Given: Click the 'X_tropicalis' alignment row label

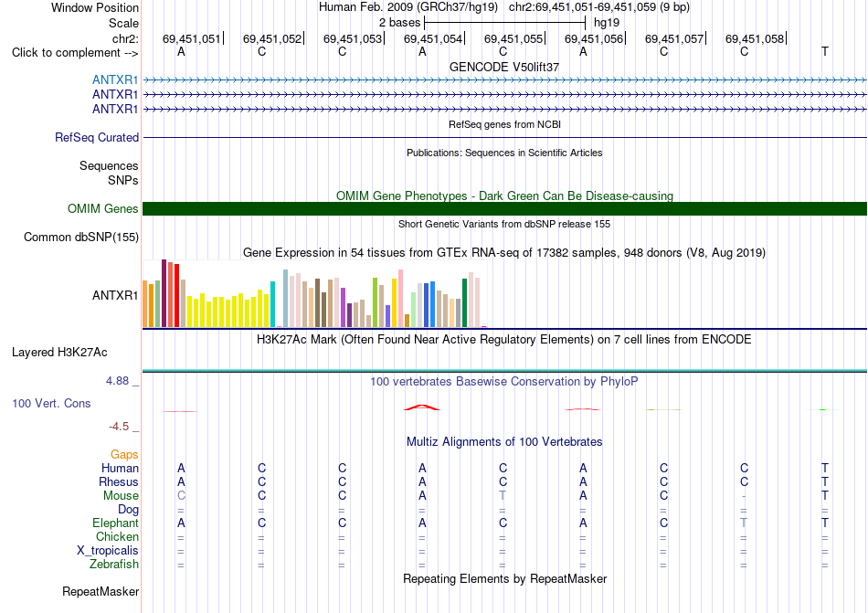Looking at the screenshot, I should (108, 551).
